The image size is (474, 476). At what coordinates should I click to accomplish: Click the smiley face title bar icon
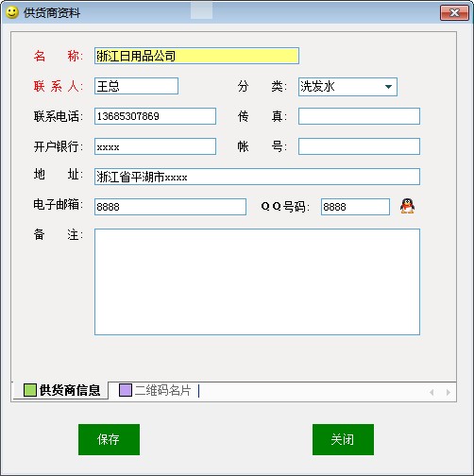coord(12,12)
